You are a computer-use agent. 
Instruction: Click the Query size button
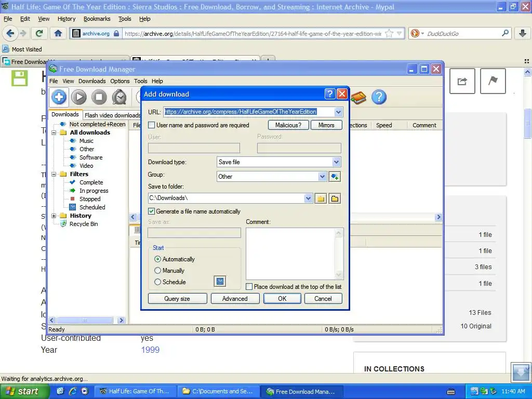click(x=178, y=299)
